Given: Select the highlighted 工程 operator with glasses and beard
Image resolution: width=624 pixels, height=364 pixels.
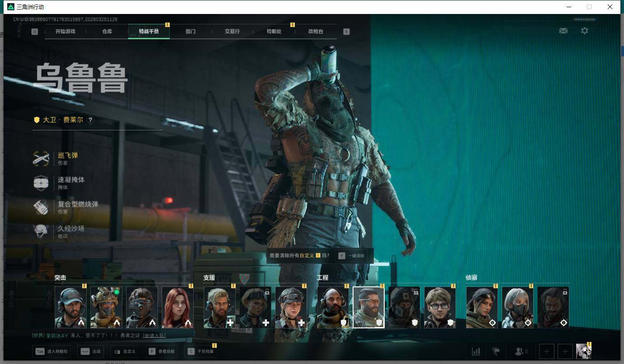Looking at the screenshot, I should (x=368, y=307).
